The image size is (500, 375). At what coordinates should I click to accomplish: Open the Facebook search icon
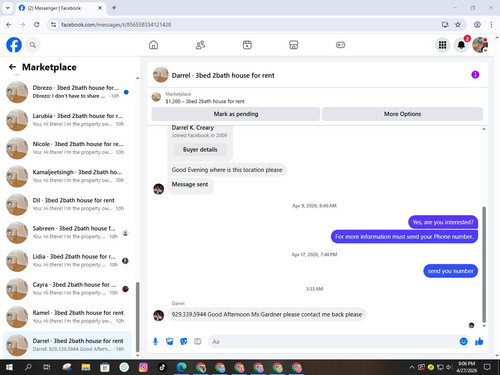point(33,45)
